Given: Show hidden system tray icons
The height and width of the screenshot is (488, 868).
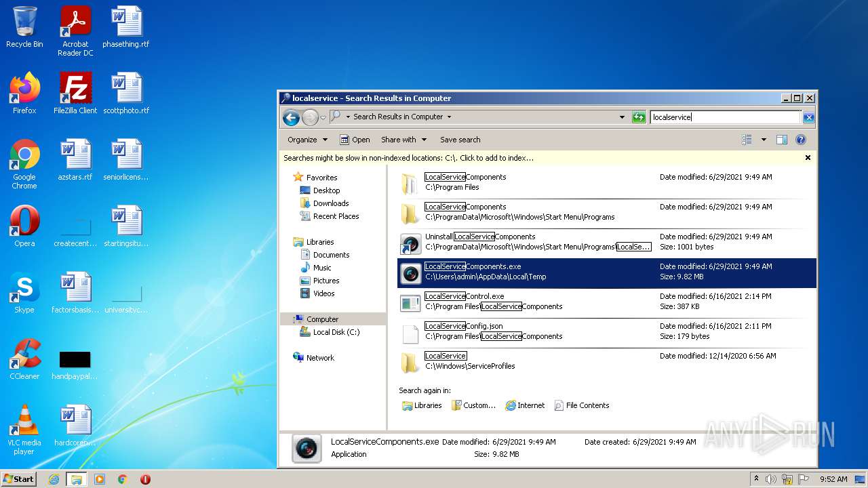Looking at the screenshot, I should [x=756, y=479].
